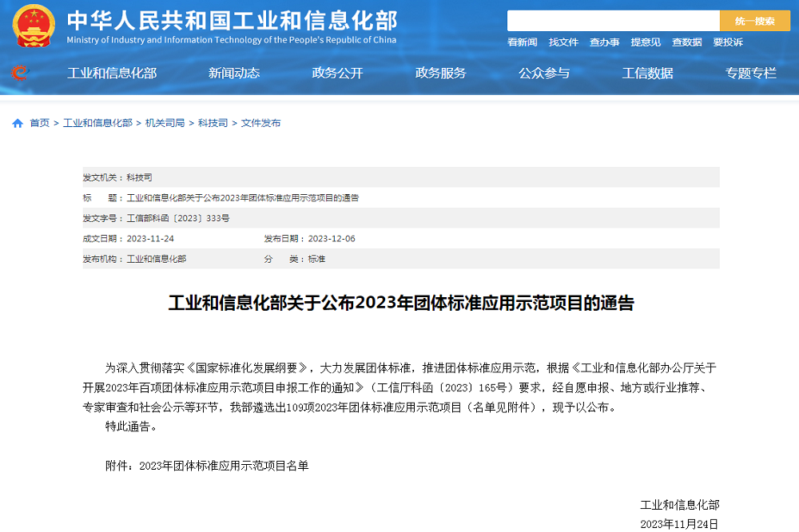The height and width of the screenshot is (532, 799).
Task: Open attachment 2023年团体标准应用示范项目名单
Action: pos(224,466)
